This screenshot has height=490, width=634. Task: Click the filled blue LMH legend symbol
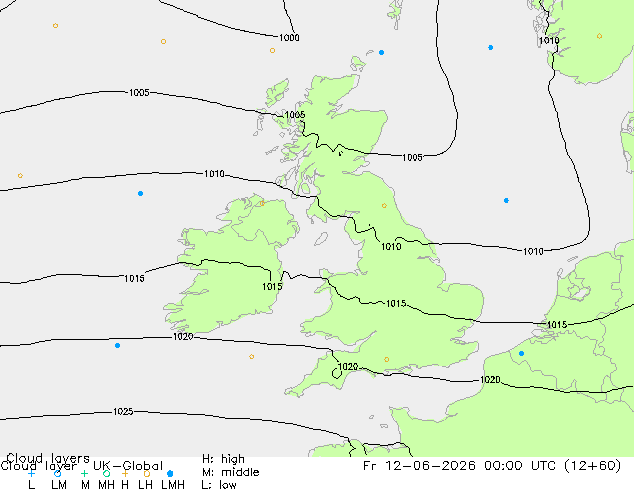(170, 473)
